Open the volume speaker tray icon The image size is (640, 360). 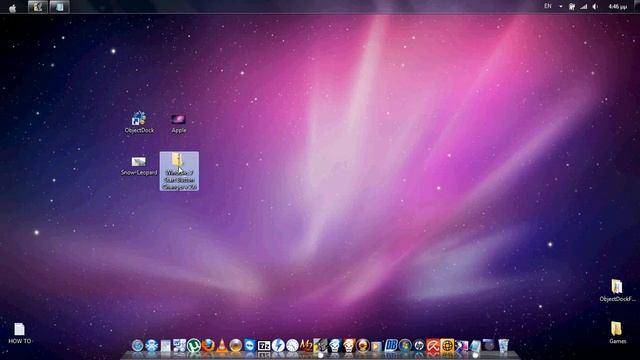[595, 7]
